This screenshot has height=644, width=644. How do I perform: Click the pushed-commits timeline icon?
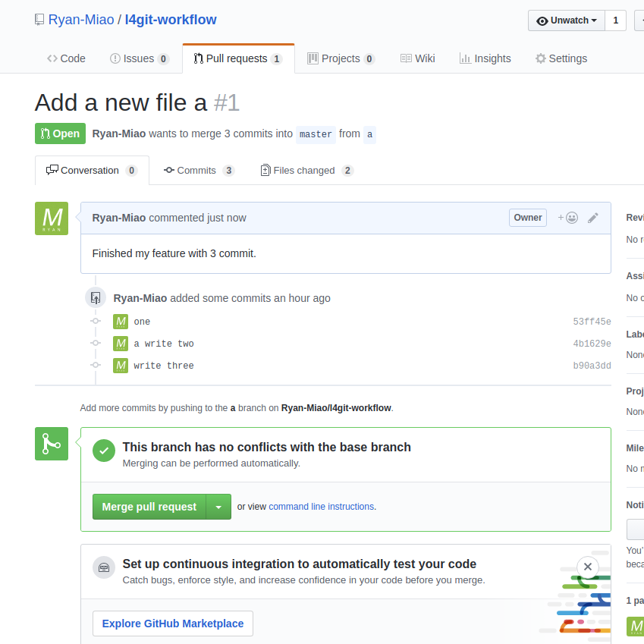coord(96,298)
